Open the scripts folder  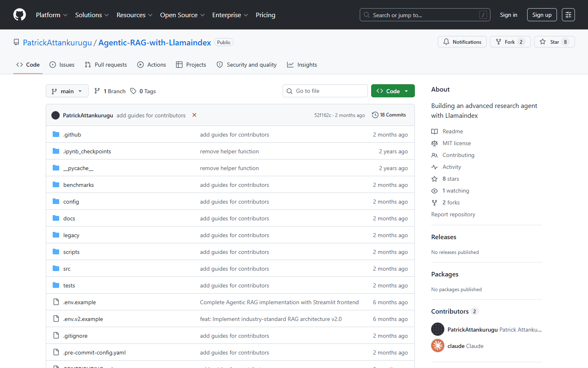pos(71,252)
